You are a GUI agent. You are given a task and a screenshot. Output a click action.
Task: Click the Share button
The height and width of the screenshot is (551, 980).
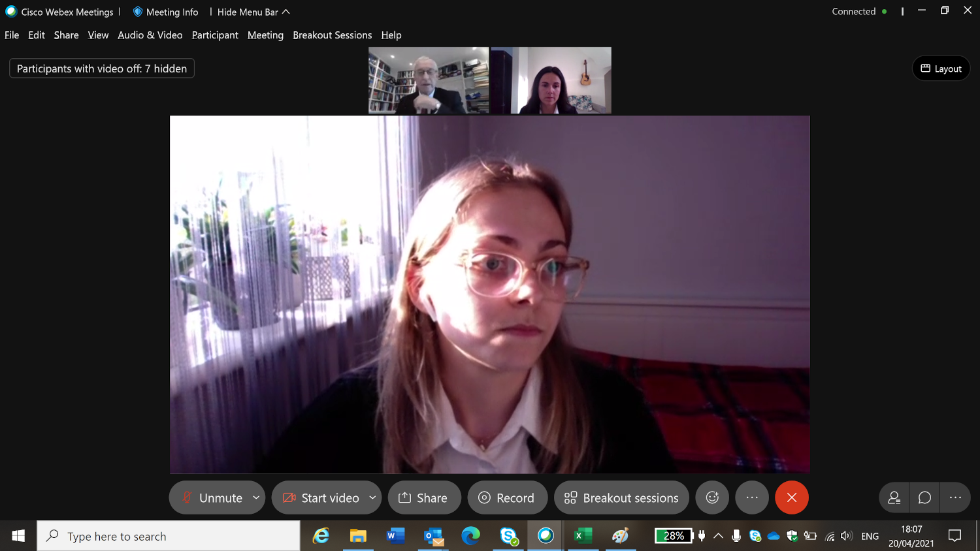(423, 497)
